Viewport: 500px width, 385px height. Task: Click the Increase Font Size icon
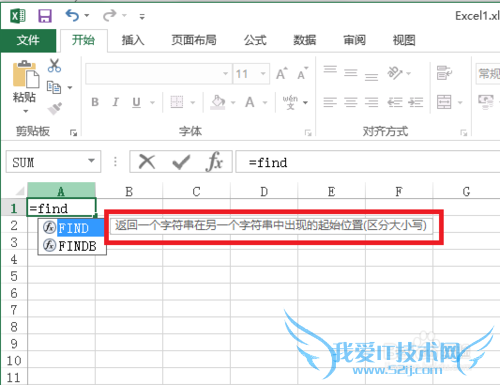281,73
